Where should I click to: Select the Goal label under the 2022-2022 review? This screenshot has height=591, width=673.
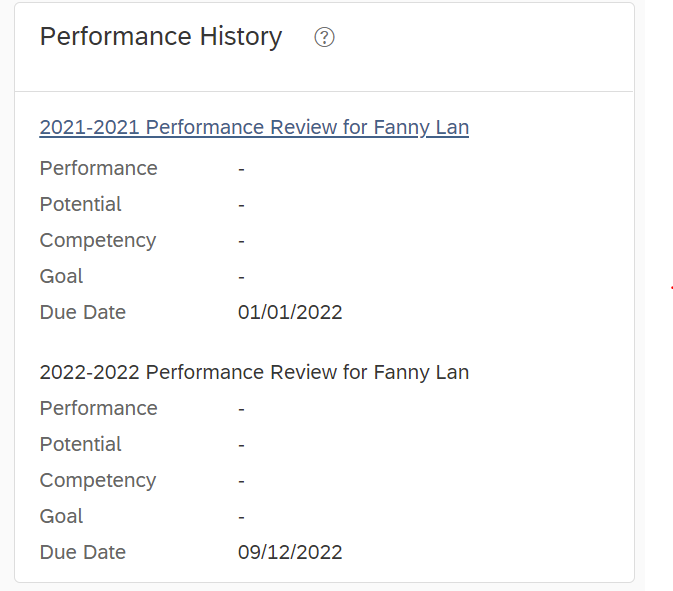click(61, 516)
